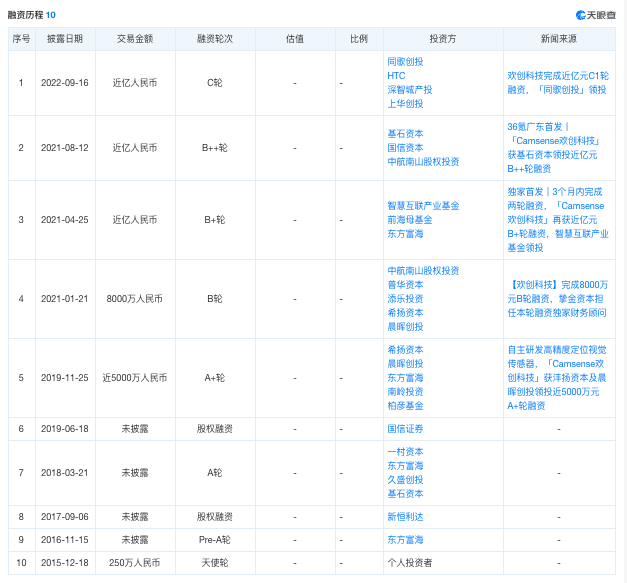Click the 南岭投资 investor link
Screen dimensions: 627x583
pyautogui.click(x=405, y=392)
